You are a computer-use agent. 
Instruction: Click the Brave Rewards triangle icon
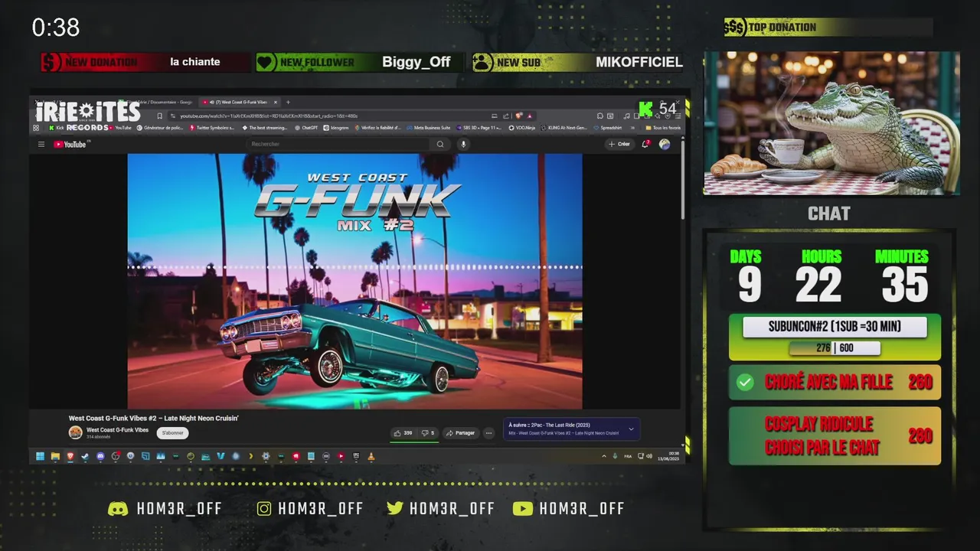529,116
